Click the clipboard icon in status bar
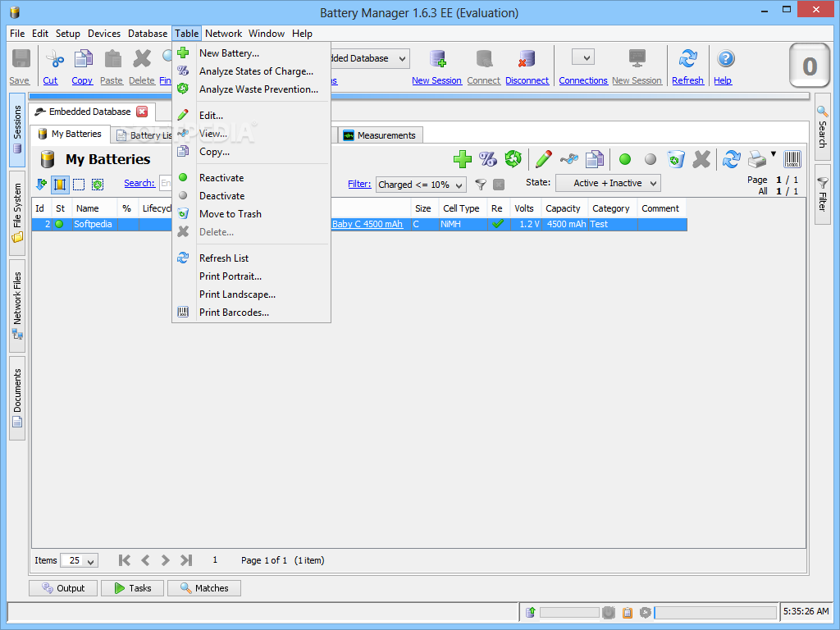 [628, 612]
